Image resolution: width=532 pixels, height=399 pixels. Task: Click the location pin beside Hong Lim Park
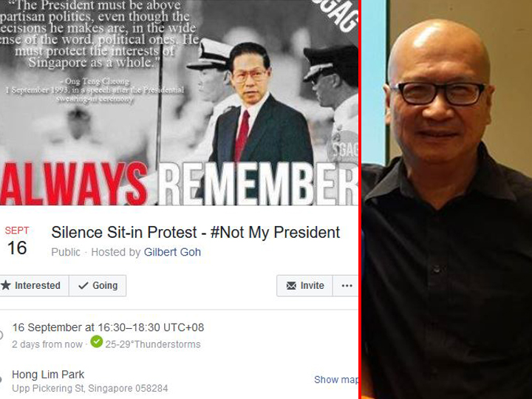point(1,380)
